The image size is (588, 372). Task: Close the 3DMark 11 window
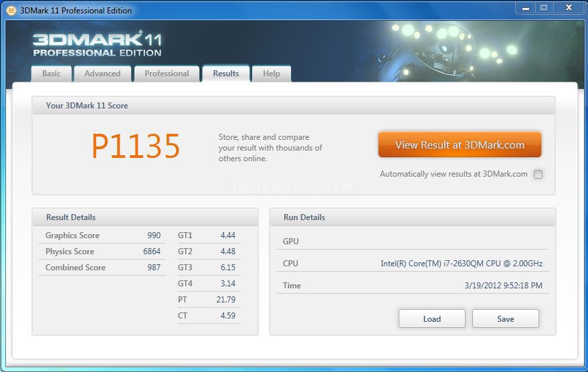point(569,8)
